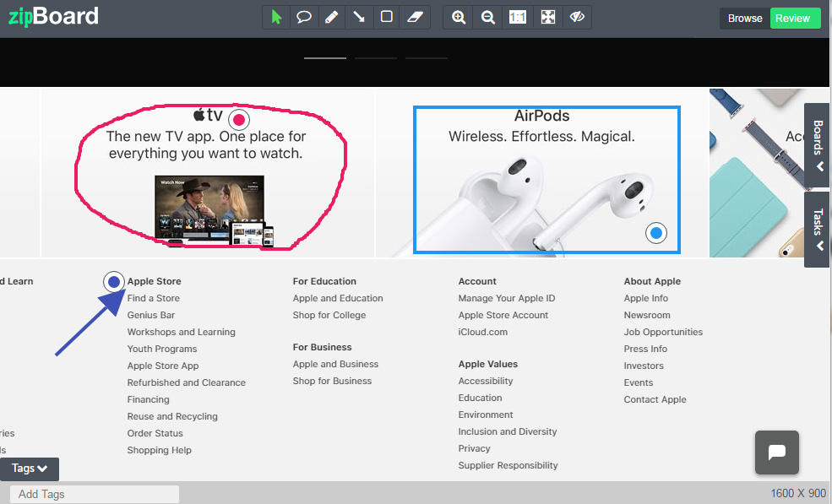Expand the Boards side panel
The image size is (832, 504).
[x=817, y=144]
